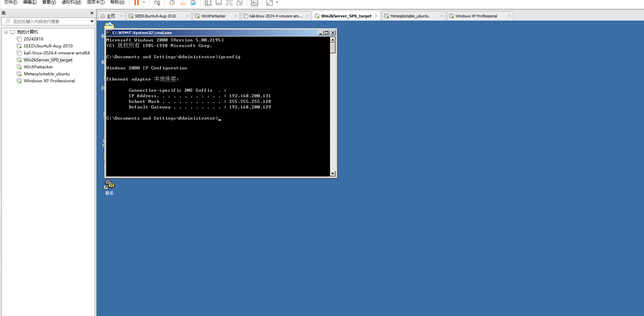Open the 帮助(H) menu

[117, 2]
